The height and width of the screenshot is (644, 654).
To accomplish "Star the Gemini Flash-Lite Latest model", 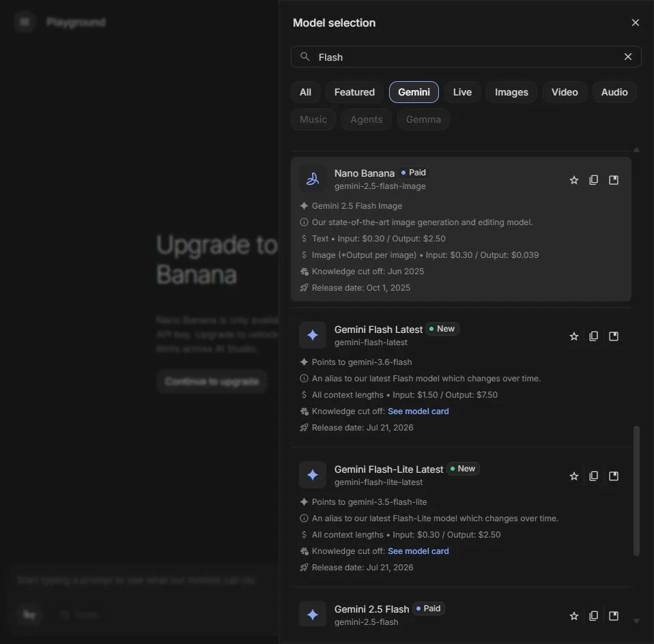I will tap(574, 476).
